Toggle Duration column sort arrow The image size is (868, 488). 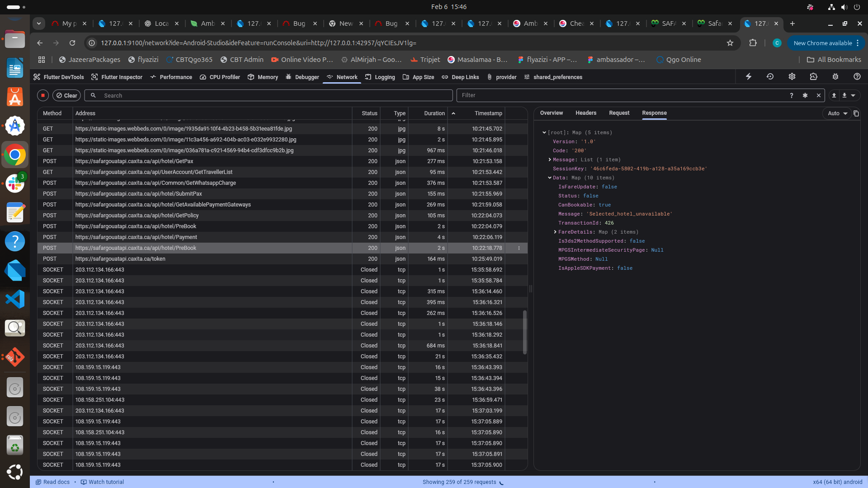(x=453, y=113)
